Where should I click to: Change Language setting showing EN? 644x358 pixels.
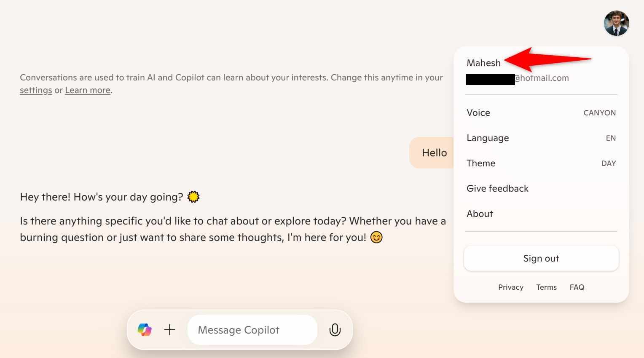[x=541, y=138]
